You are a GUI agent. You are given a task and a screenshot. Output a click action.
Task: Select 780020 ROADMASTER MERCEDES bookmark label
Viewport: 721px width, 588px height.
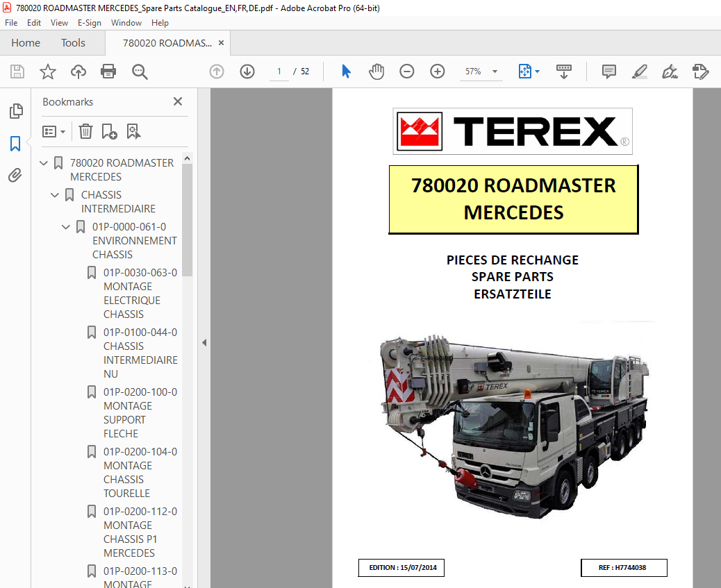click(122, 169)
